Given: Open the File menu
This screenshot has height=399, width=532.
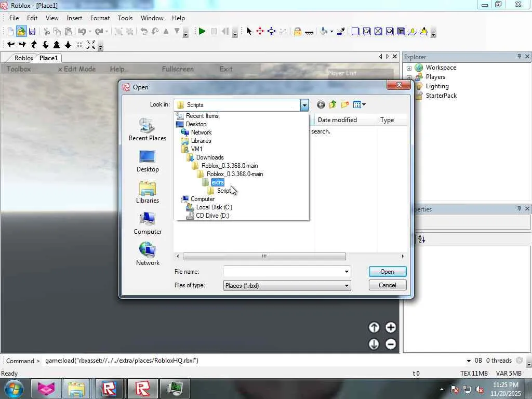Looking at the screenshot, I should pyautogui.click(x=14, y=18).
